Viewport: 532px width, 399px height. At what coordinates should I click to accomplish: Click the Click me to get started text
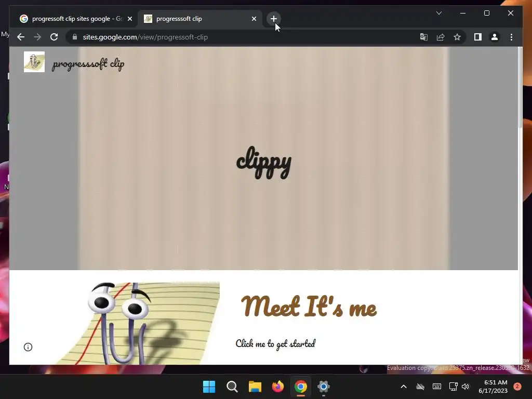point(275,344)
